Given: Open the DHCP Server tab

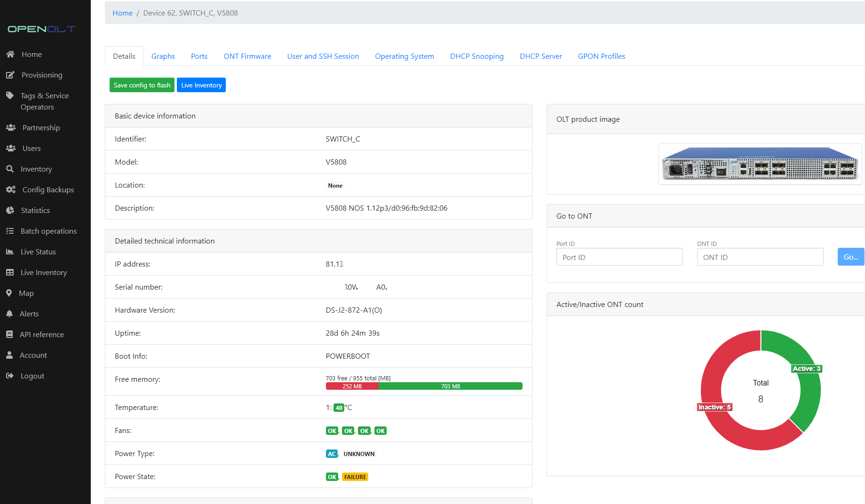Looking at the screenshot, I should (x=541, y=56).
